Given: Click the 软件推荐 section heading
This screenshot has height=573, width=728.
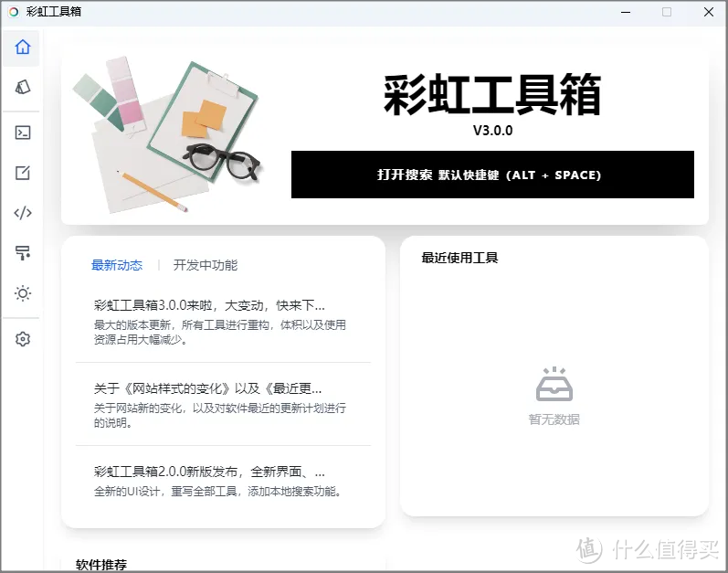Looking at the screenshot, I should pos(101,565).
